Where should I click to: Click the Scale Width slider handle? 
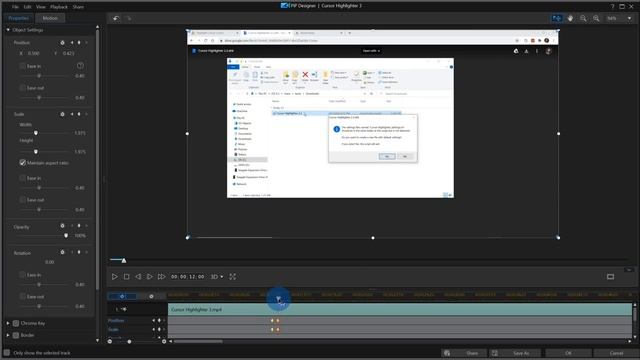pyautogui.click(x=36, y=133)
